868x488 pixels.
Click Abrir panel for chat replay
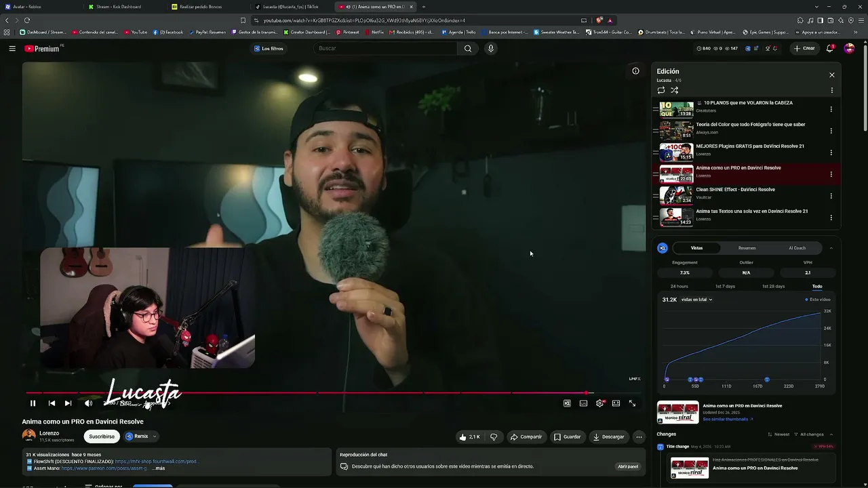(x=628, y=466)
